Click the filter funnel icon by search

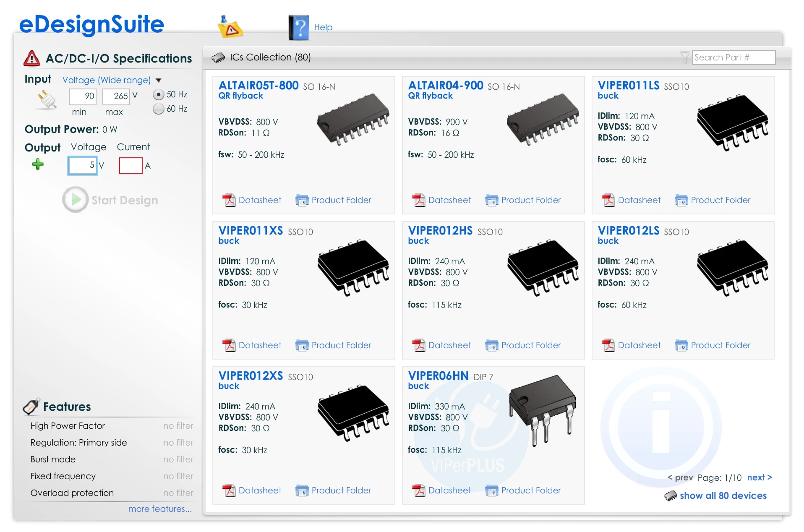click(x=684, y=57)
